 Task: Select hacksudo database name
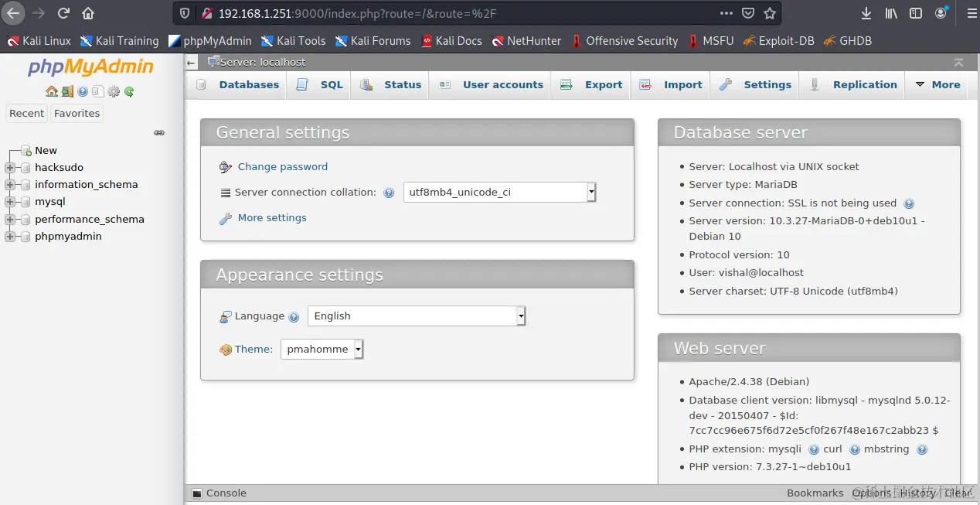pyautogui.click(x=59, y=168)
